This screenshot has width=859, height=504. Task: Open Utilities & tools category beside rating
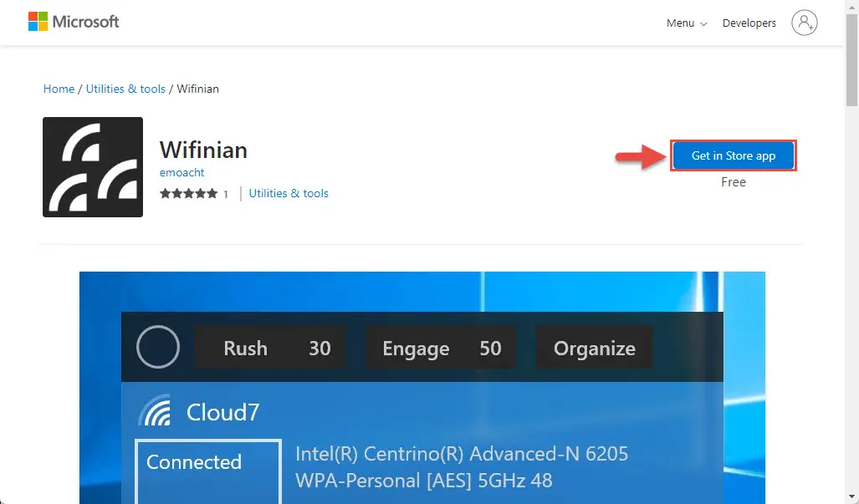click(x=289, y=193)
